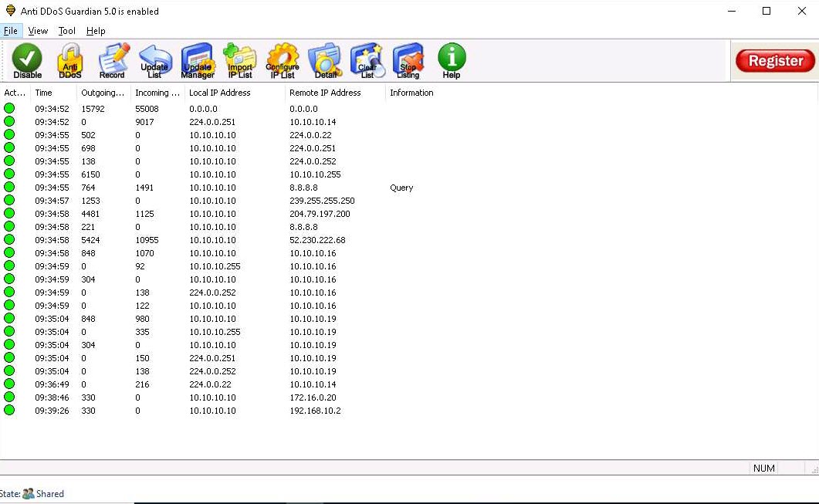Click the Act column header
Image resolution: width=819 pixels, height=504 pixels.
coord(15,93)
